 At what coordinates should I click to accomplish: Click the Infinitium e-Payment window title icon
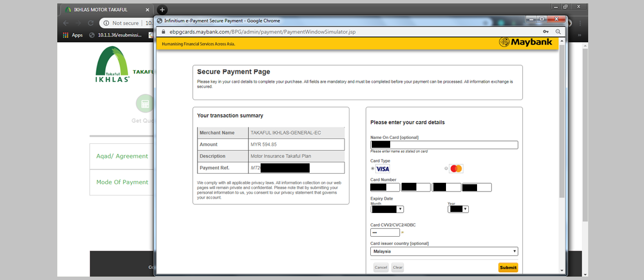click(x=159, y=21)
